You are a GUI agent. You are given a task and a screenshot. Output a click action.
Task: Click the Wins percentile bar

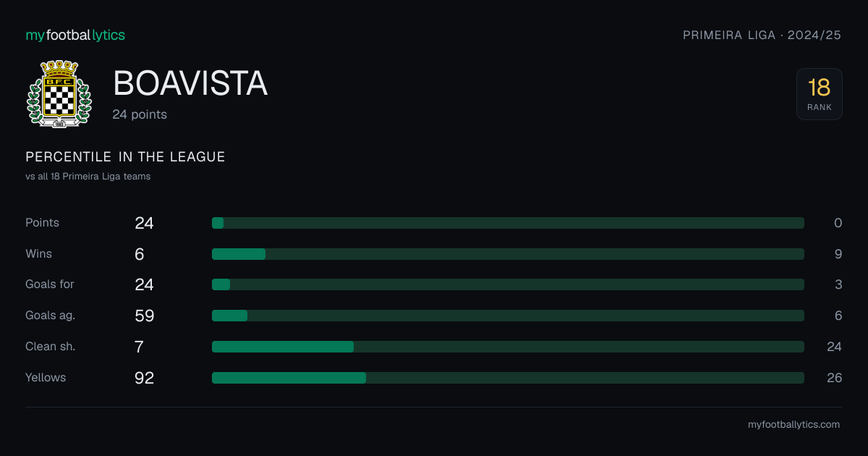pos(508,254)
